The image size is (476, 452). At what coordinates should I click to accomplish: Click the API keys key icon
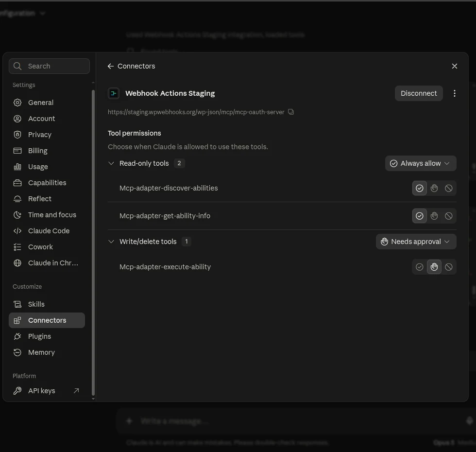pos(17,391)
